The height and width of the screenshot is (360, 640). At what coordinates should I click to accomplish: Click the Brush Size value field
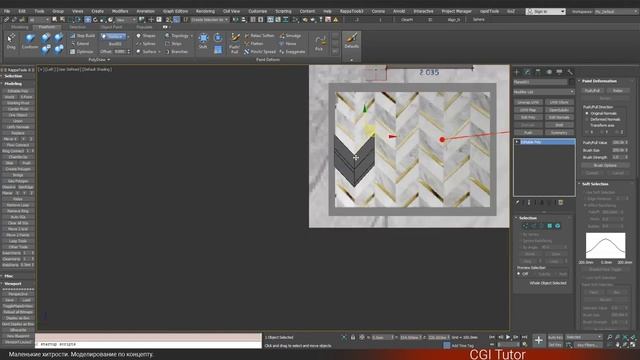(620, 150)
